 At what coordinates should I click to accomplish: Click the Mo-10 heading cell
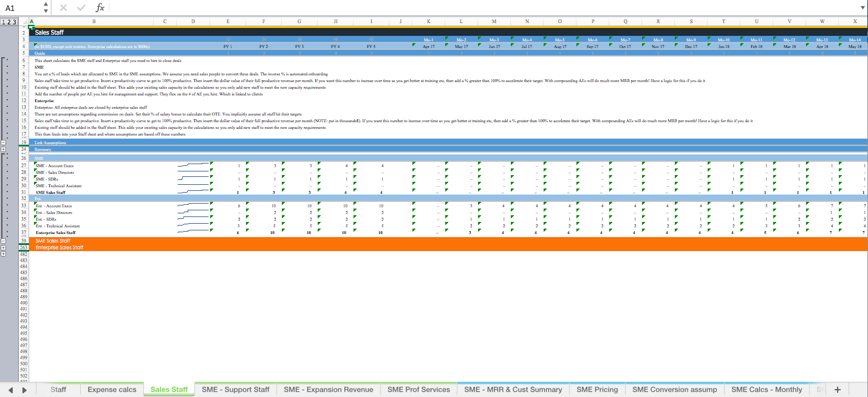pos(724,40)
